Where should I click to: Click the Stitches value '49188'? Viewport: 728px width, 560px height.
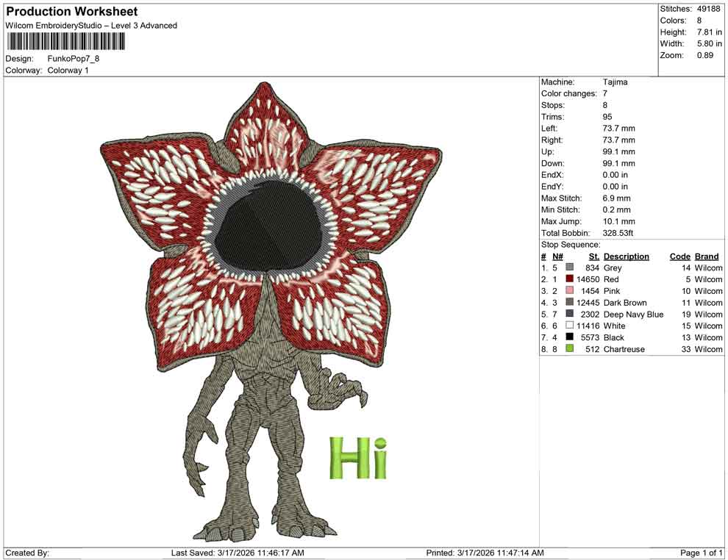coord(708,9)
